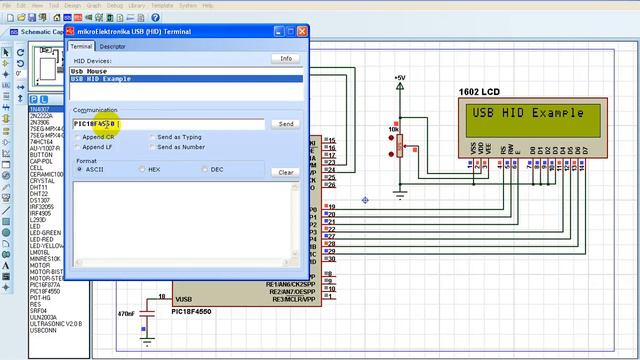The height and width of the screenshot is (360, 640).
Task: Click the horizontal X-Mirror flip icon
Action: 20,87
